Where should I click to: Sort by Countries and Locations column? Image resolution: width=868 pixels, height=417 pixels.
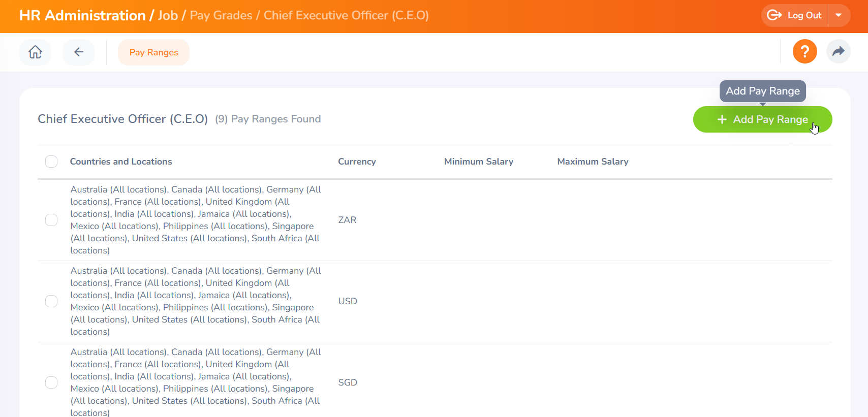click(121, 162)
